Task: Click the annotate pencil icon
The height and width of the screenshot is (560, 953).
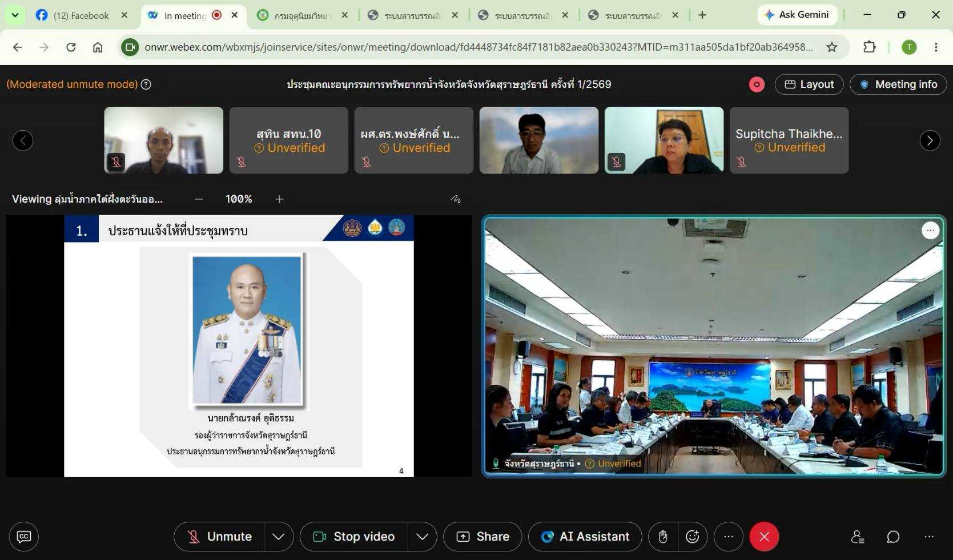Action: pyautogui.click(x=456, y=199)
